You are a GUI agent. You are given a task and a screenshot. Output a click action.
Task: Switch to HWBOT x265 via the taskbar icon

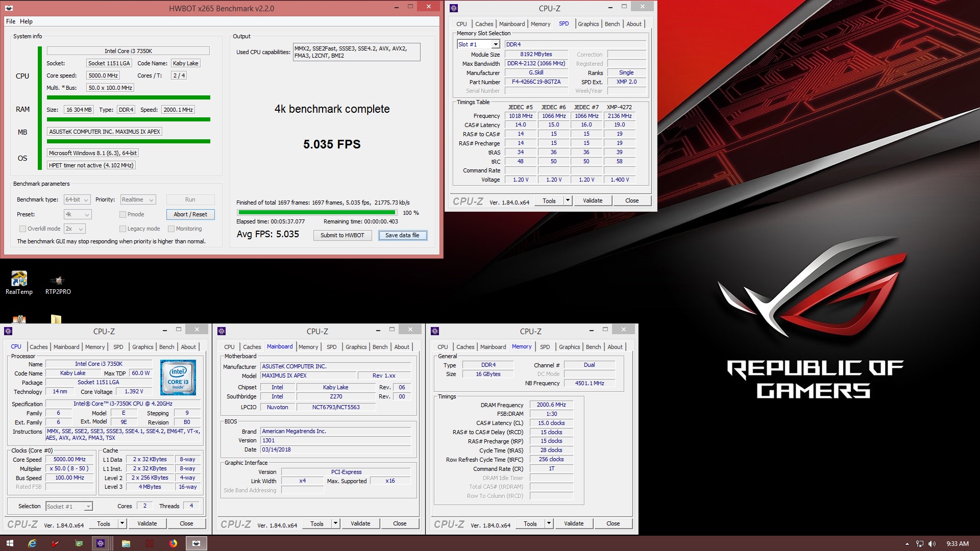tap(196, 543)
